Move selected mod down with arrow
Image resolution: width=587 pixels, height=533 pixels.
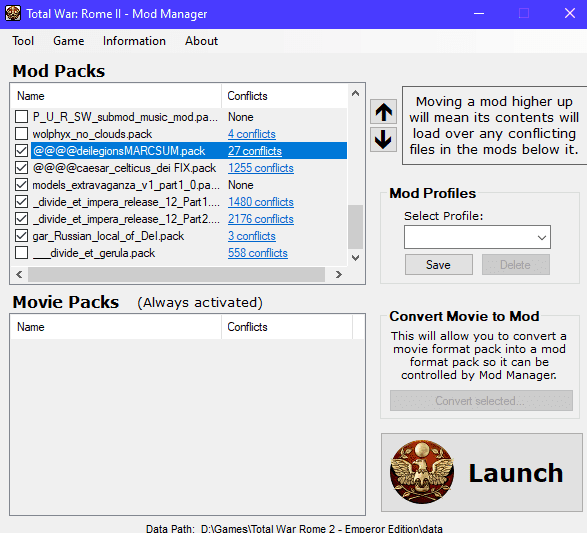(383, 139)
